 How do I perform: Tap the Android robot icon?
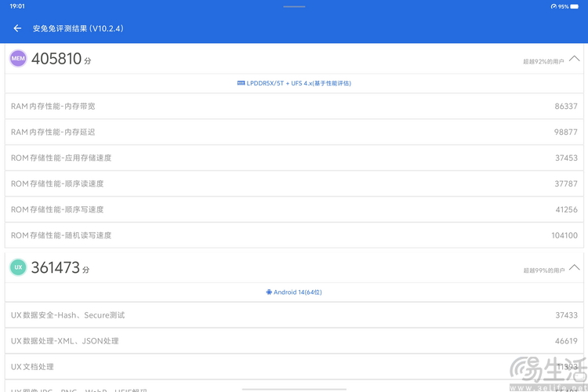pyautogui.click(x=269, y=292)
